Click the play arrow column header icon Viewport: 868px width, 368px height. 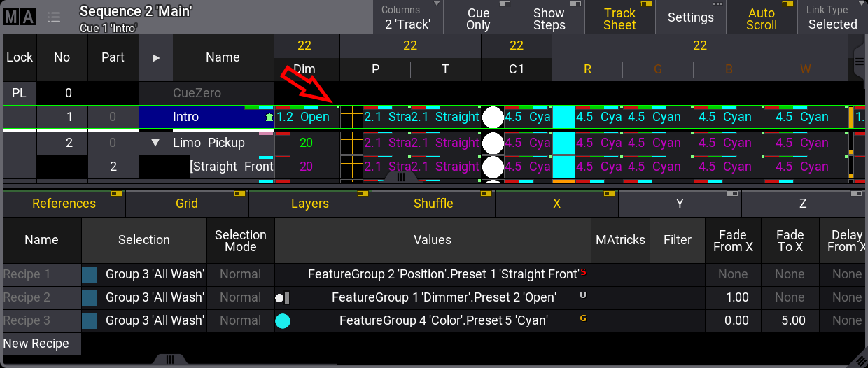pyautogui.click(x=156, y=58)
